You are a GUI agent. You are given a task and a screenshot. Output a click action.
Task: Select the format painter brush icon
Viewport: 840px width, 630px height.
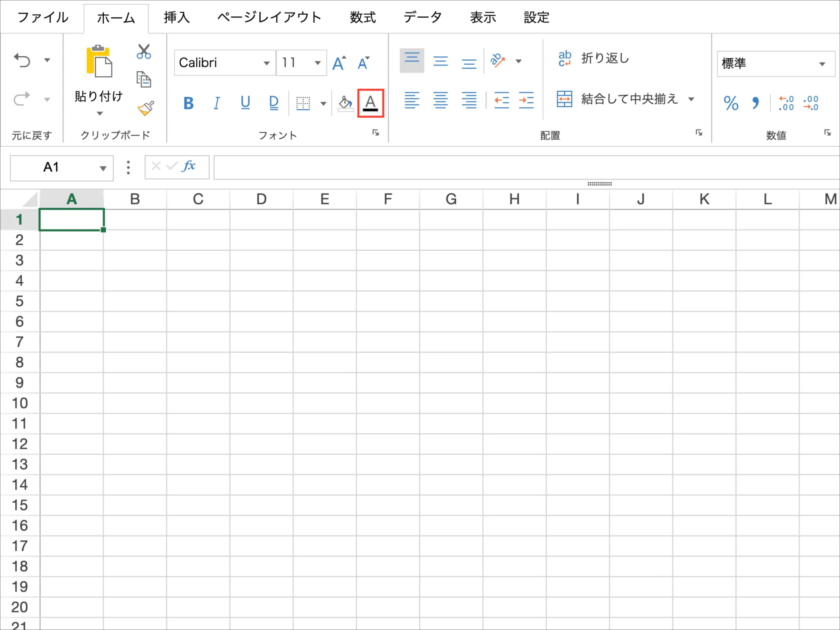tap(145, 108)
